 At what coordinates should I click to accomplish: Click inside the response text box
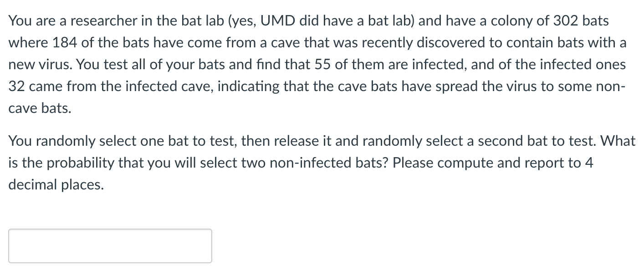109,246
